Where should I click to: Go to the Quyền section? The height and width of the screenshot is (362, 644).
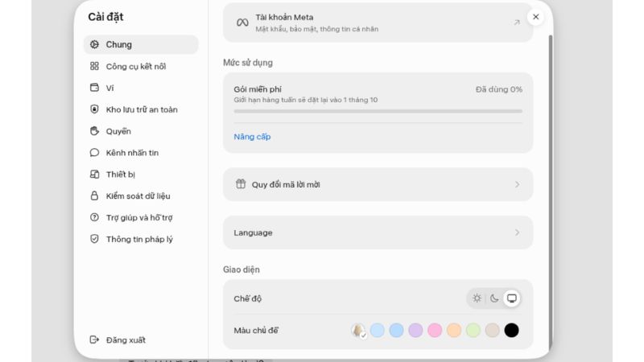pos(141,131)
